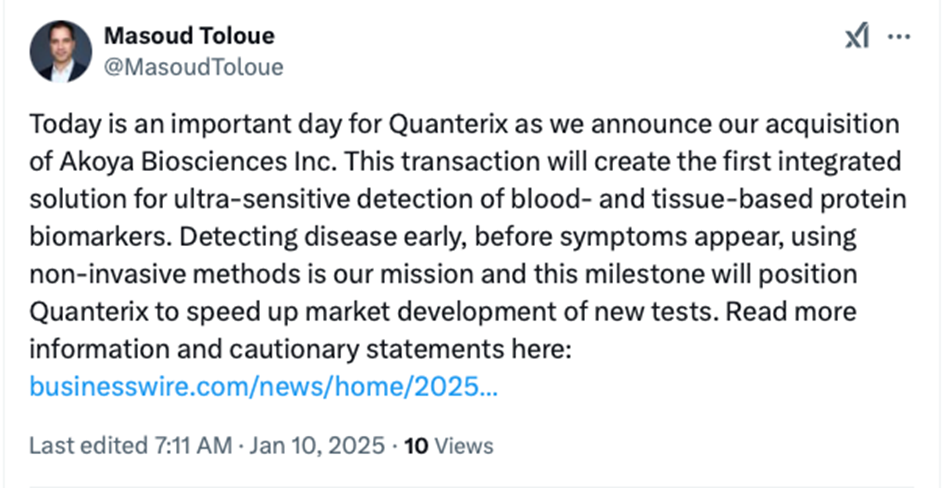Click the Grok xI icon
947x488 pixels.
click(x=857, y=37)
